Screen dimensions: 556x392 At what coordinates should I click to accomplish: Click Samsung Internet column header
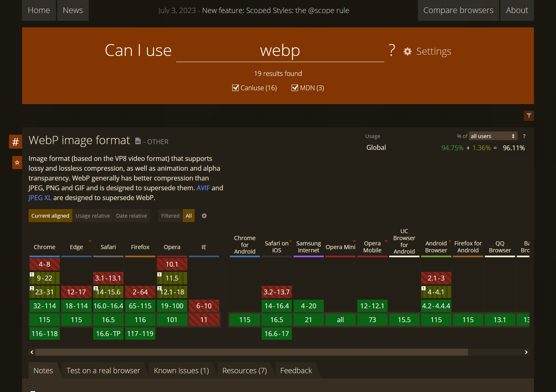[309, 247]
